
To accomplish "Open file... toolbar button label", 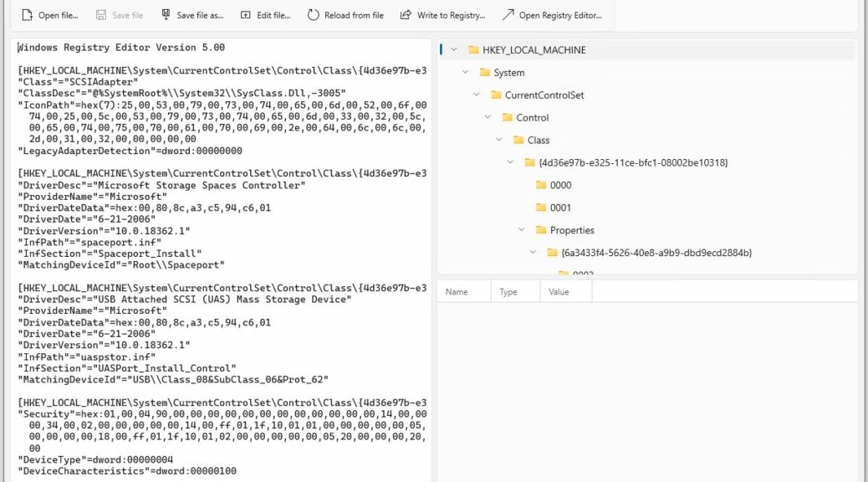I will tap(59, 16).
